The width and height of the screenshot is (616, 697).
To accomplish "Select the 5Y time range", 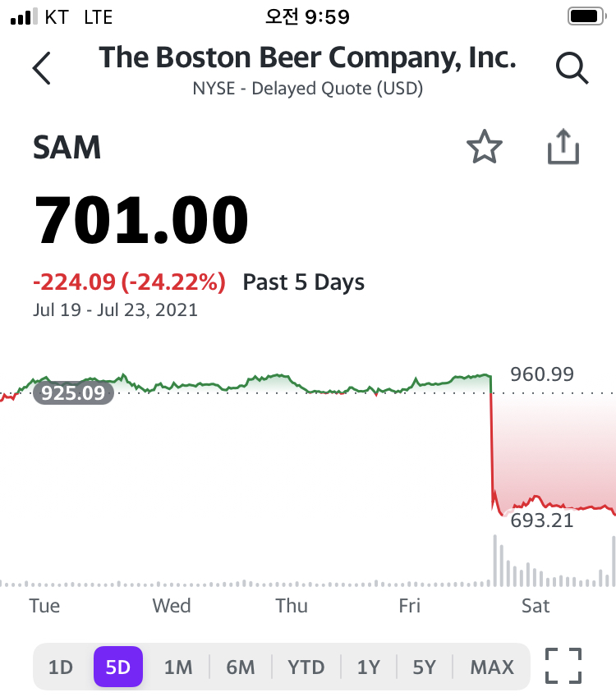I will click(x=424, y=667).
